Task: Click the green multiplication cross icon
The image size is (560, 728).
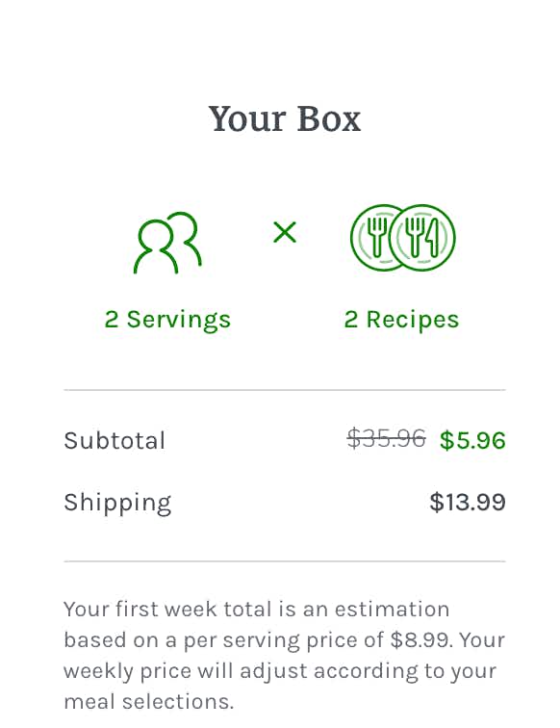Action: coord(285,232)
